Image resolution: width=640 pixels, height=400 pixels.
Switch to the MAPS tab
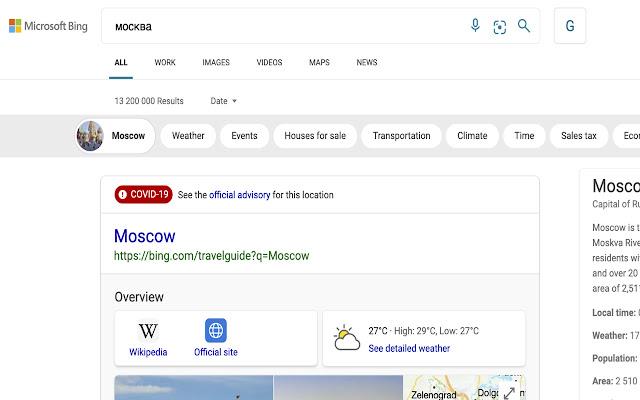[x=319, y=62]
